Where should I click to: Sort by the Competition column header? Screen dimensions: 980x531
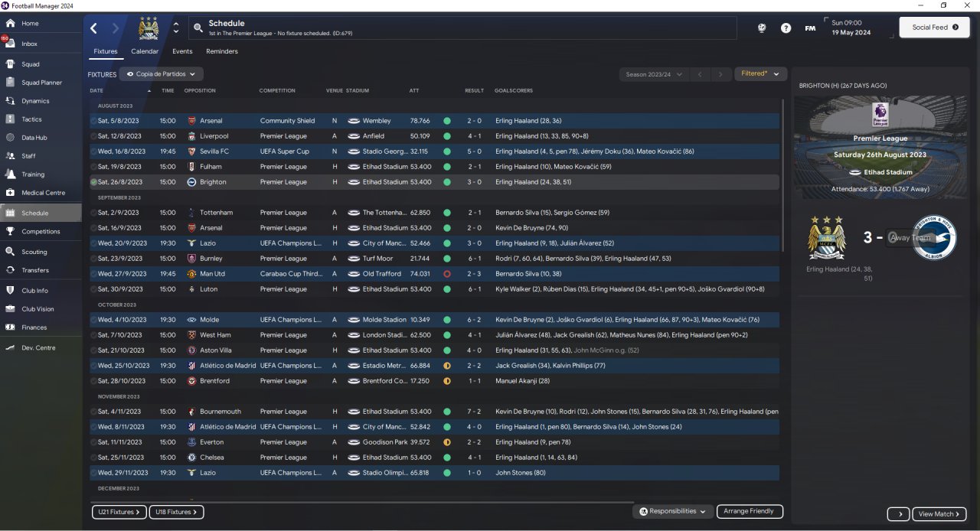point(277,90)
